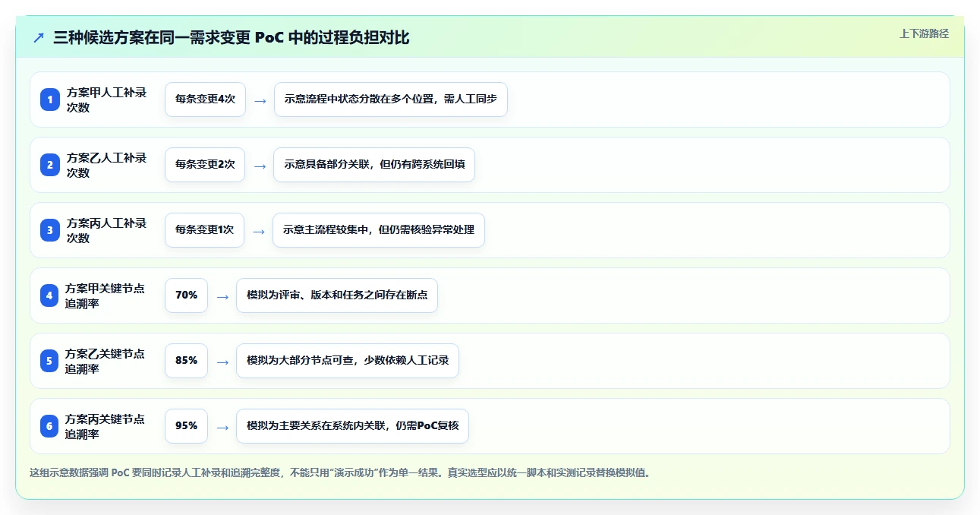Click the 85% value chip

tap(186, 361)
